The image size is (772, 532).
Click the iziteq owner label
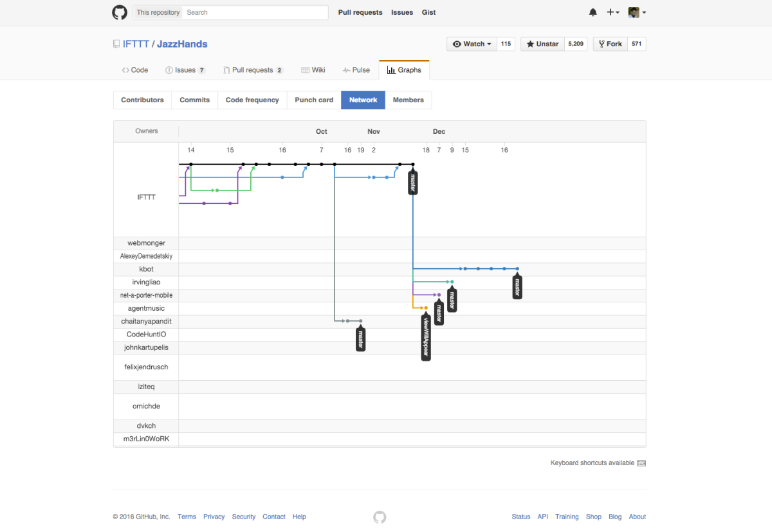[x=146, y=387]
